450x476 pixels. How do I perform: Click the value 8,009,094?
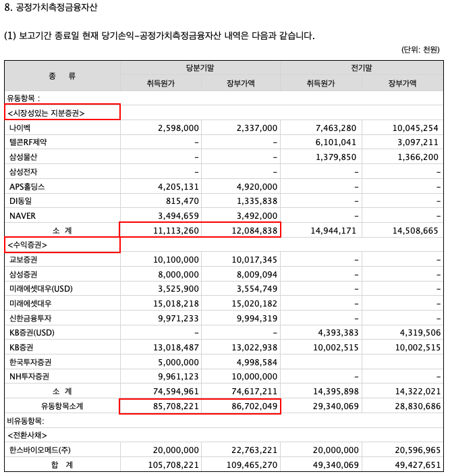pos(257,275)
